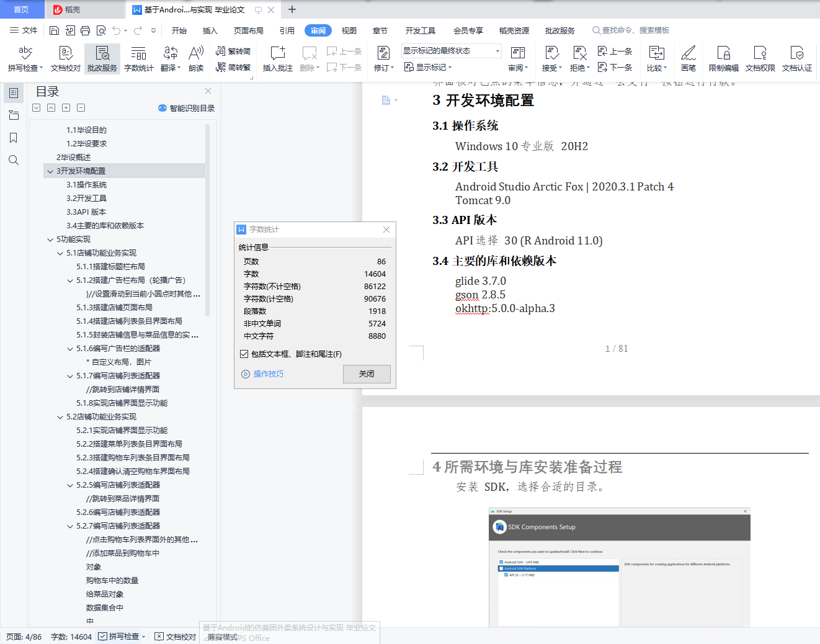The width and height of the screenshot is (820, 644).
Task: Go to previous revision
Action: coord(615,51)
